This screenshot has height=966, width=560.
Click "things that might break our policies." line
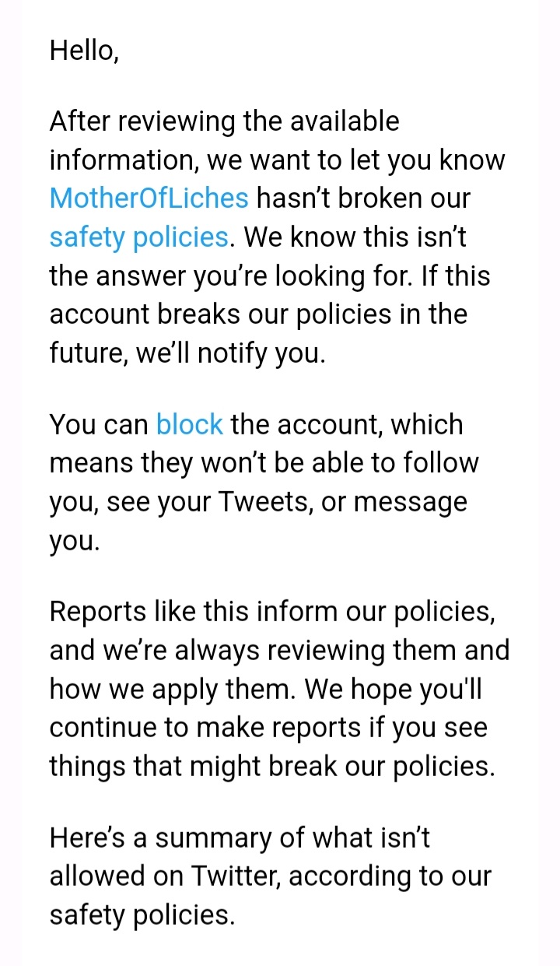tap(272, 766)
